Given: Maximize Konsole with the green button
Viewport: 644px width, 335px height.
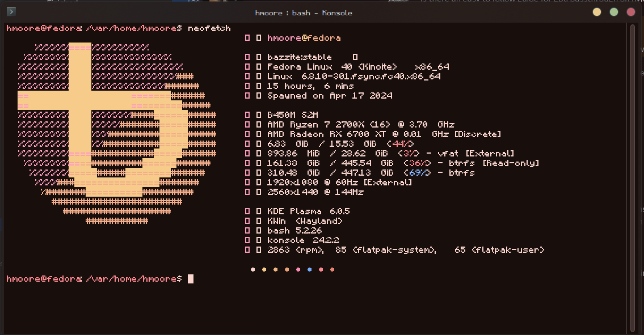Looking at the screenshot, I should [x=613, y=12].
